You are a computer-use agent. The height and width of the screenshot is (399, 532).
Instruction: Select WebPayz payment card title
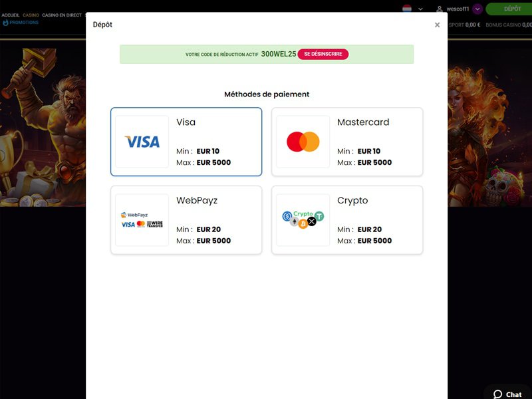point(197,201)
